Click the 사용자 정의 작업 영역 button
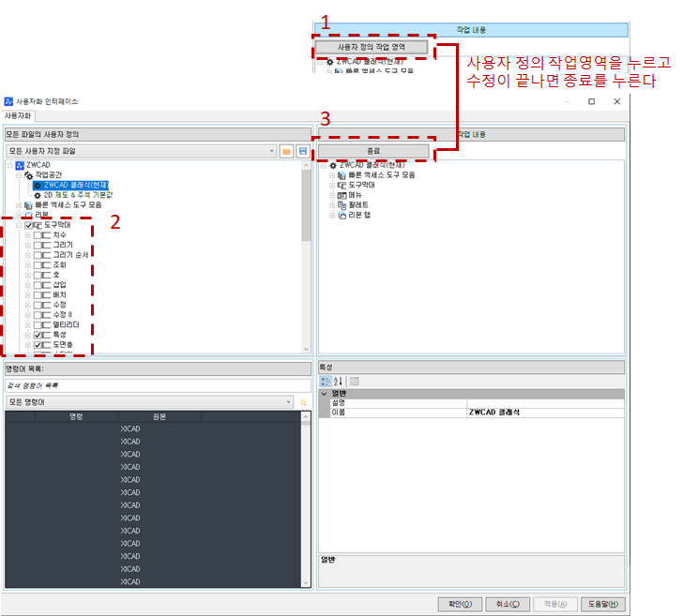 tap(372, 47)
